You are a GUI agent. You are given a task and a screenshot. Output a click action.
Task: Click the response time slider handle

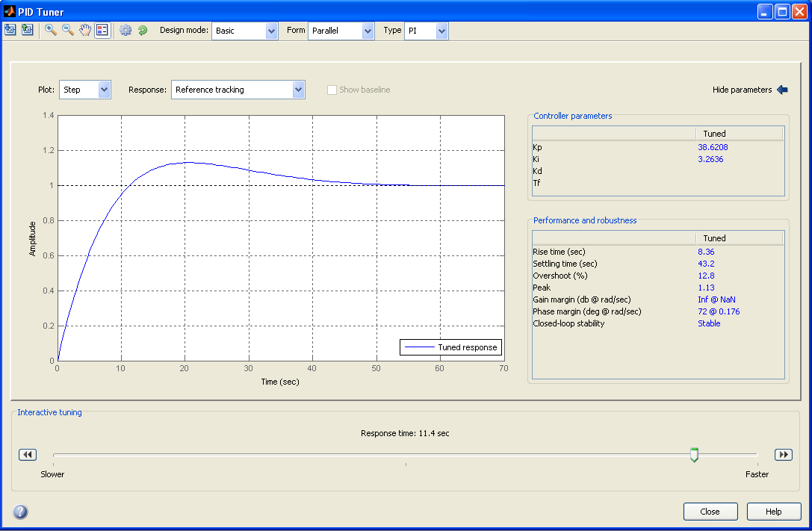tap(694, 455)
